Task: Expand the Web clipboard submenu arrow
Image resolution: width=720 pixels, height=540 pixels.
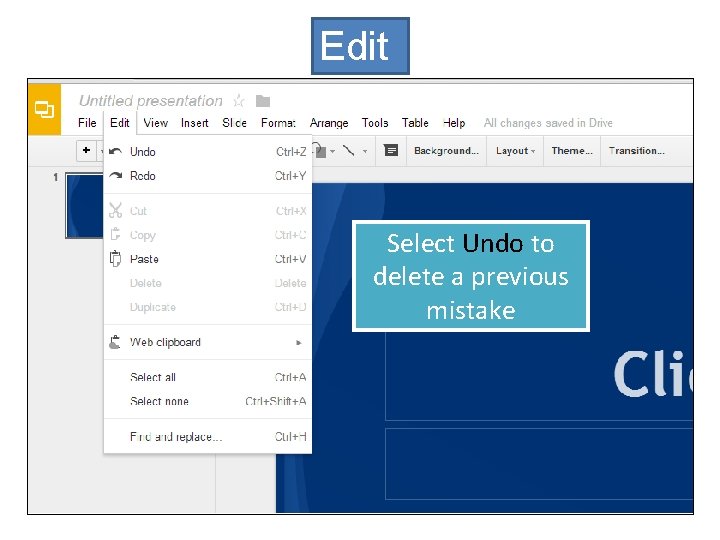Action: [x=299, y=343]
